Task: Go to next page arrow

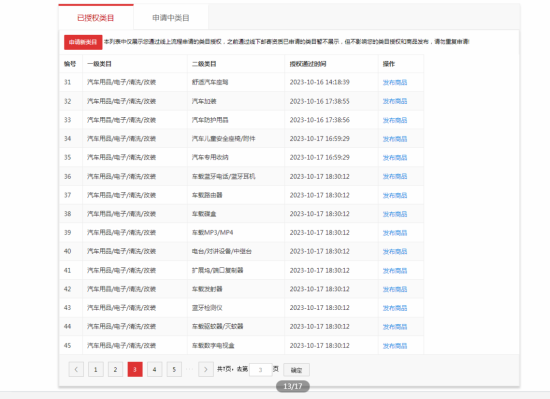Action: pyautogui.click(x=206, y=370)
